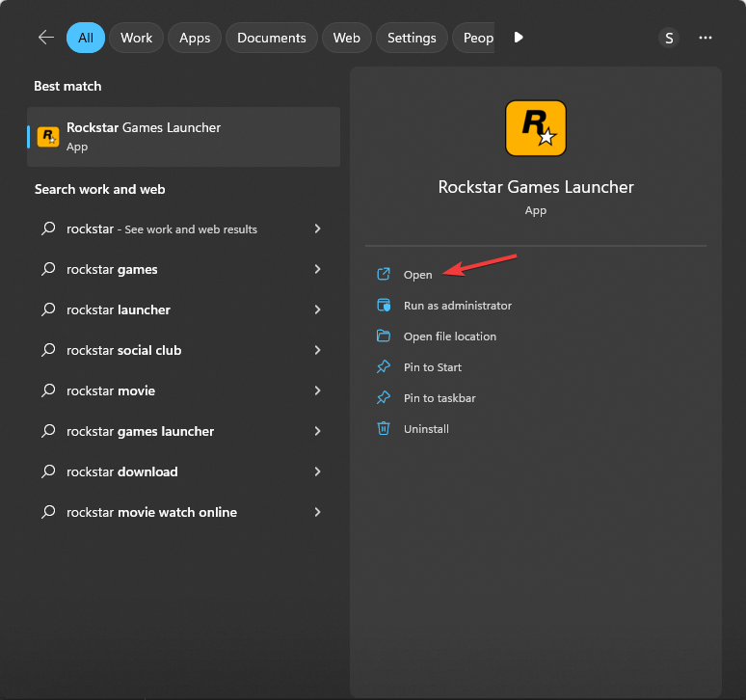
Task: Switch to the Apps filter tab
Action: (x=195, y=38)
